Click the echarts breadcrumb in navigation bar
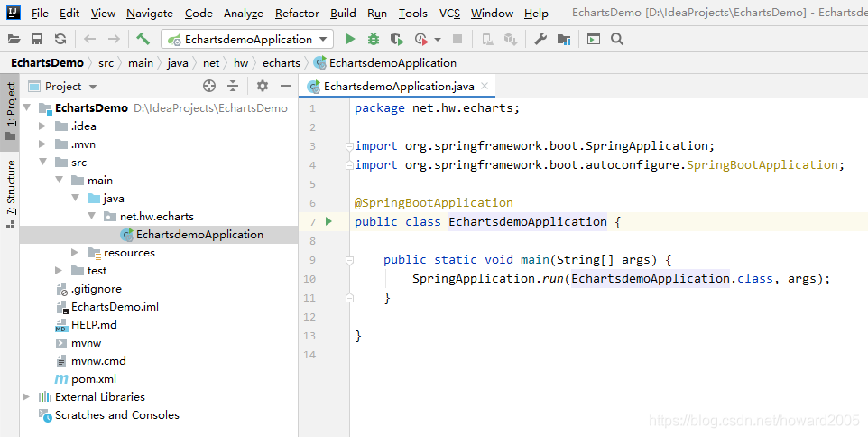This screenshot has height=437, width=868. [x=281, y=63]
